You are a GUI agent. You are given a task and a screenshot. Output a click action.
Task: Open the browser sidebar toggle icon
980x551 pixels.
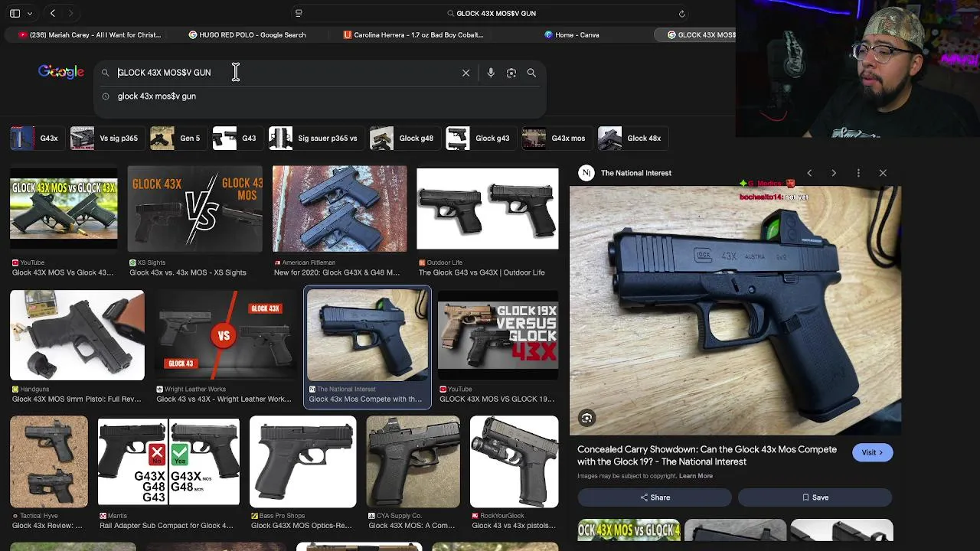[15, 13]
